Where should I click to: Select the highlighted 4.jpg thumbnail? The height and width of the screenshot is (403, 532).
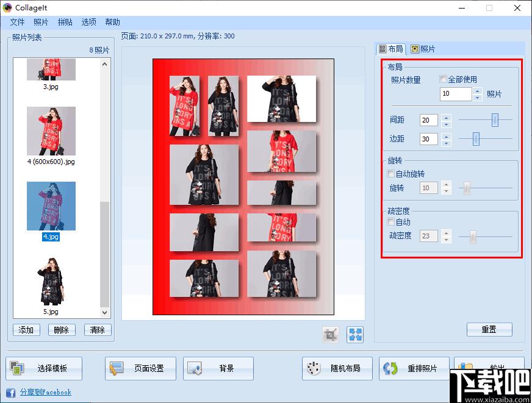[51, 206]
